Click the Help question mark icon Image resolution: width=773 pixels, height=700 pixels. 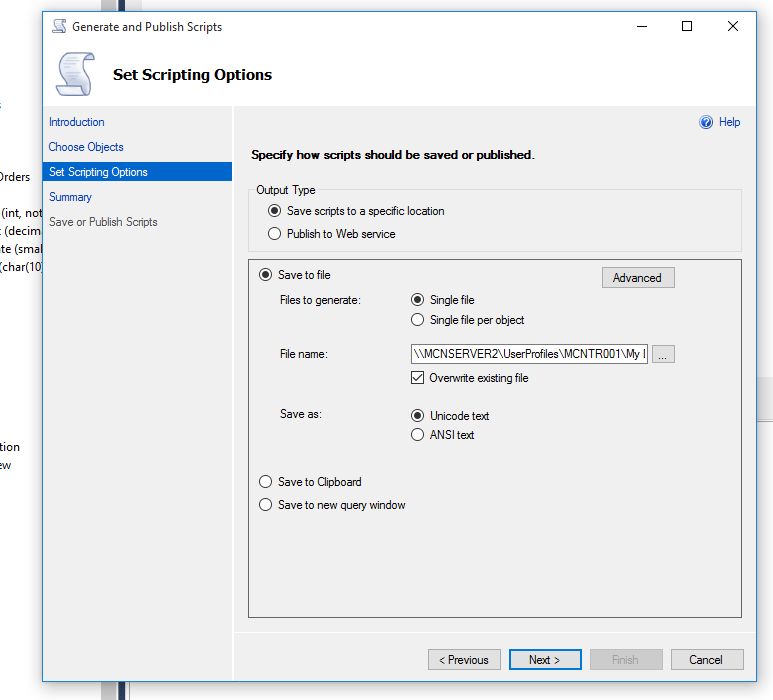click(x=706, y=122)
